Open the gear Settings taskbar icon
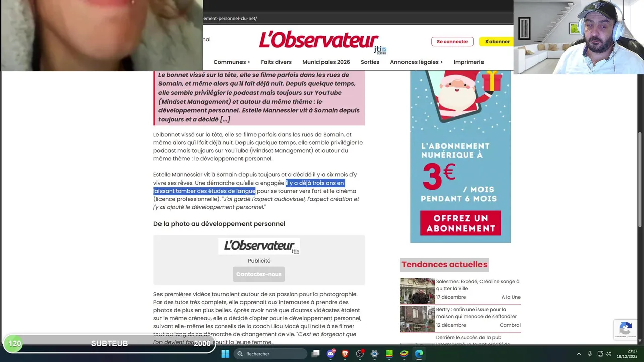 point(374,354)
